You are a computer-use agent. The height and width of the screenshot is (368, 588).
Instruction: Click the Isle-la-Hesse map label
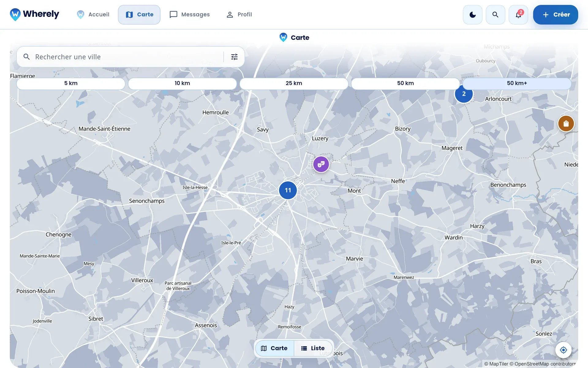pos(195,187)
